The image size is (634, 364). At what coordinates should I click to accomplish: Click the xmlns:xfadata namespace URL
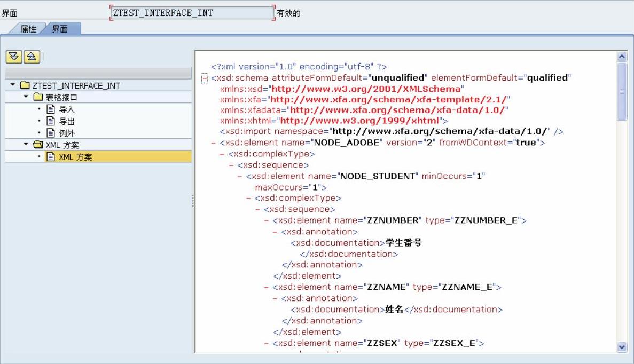[397, 110]
